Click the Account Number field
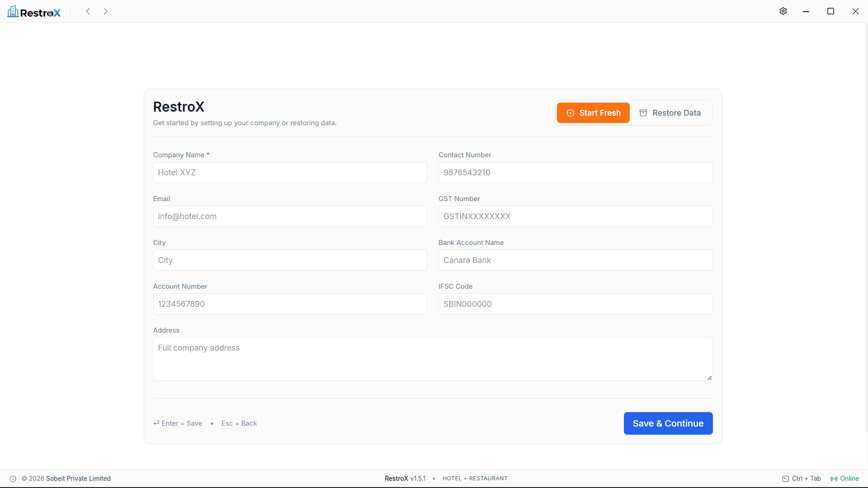 point(290,304)
